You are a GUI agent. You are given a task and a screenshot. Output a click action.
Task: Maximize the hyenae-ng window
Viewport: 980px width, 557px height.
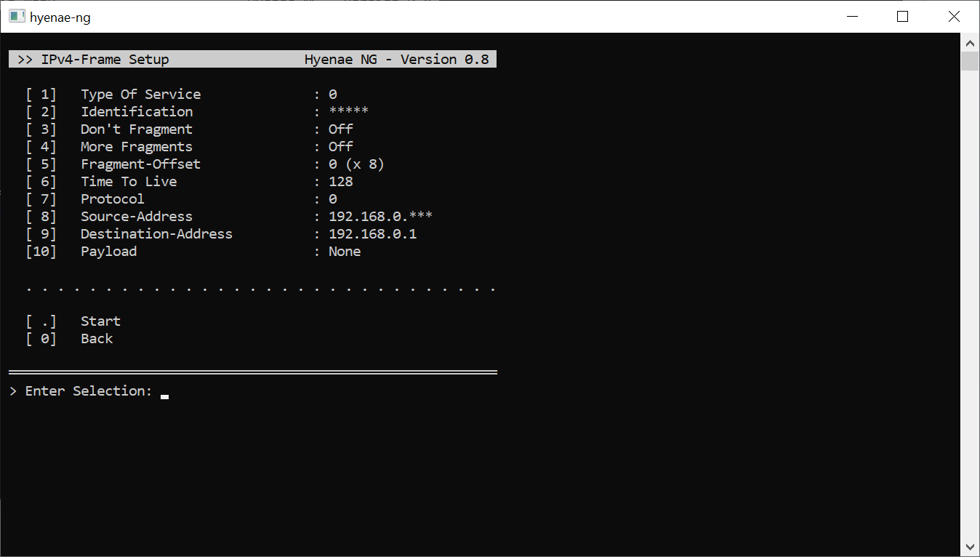(x=903, y=17)
